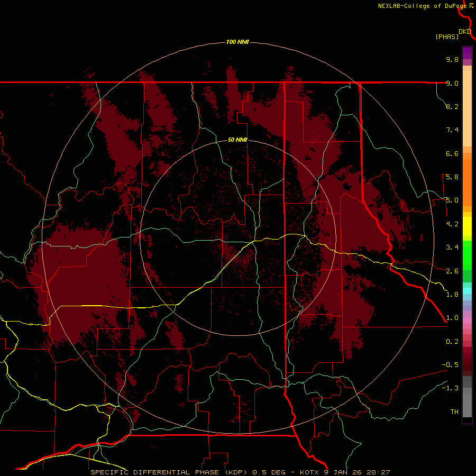Pick the yellow band on the color bar
The height and width of the screenshot is (476, 476).
coord(467,226)
